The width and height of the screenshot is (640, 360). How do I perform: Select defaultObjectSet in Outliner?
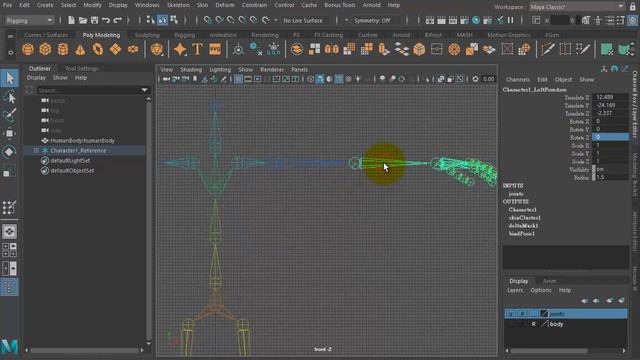[72, 171]
